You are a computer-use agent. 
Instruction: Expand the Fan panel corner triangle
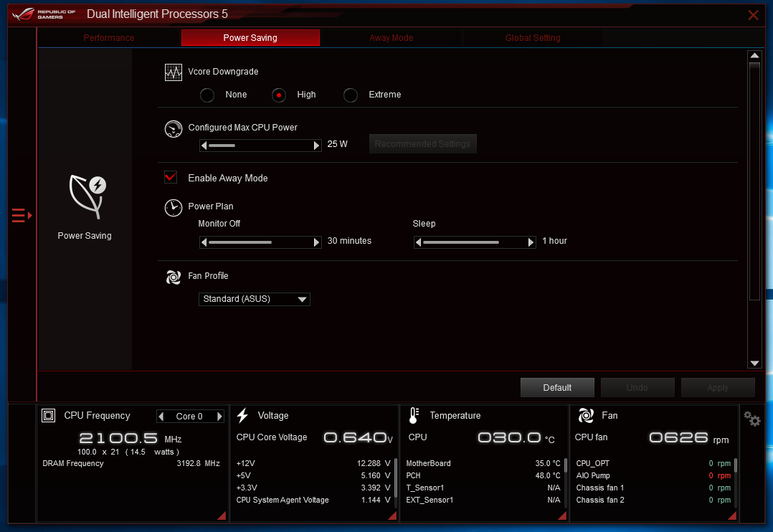(x=732, y=516)
